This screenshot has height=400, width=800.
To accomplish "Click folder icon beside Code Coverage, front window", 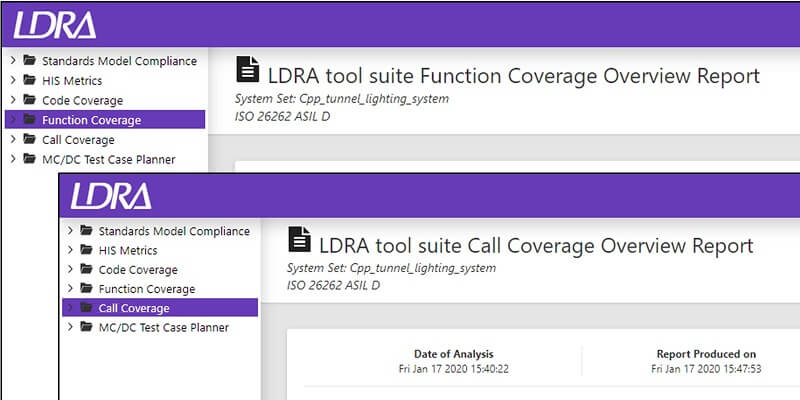I will pos(86,269).
